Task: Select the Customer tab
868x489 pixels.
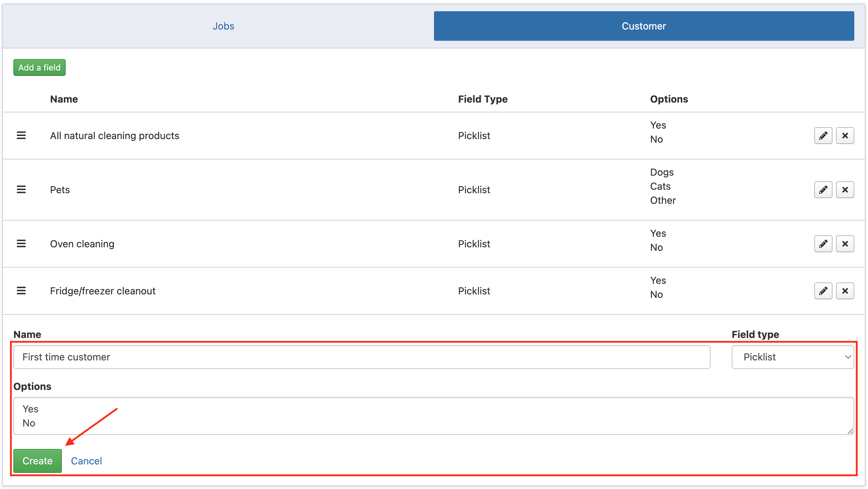Action: (x=643, y=26)
